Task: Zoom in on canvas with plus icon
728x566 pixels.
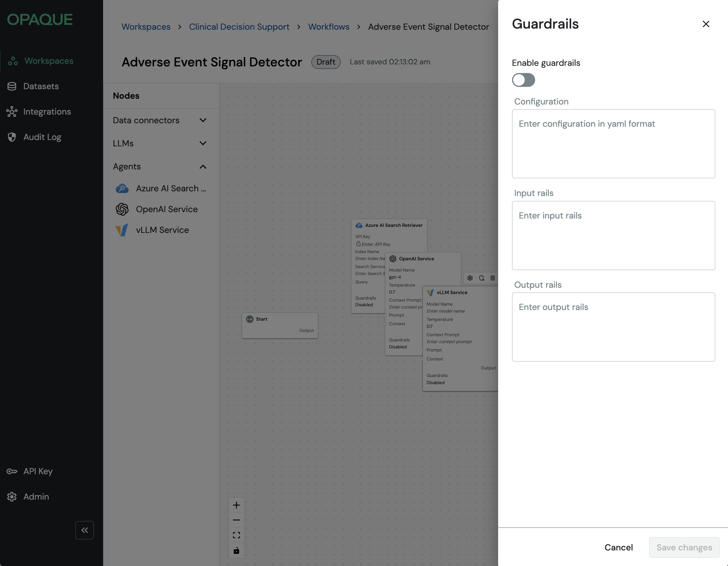Action: (x=236, y=505)
